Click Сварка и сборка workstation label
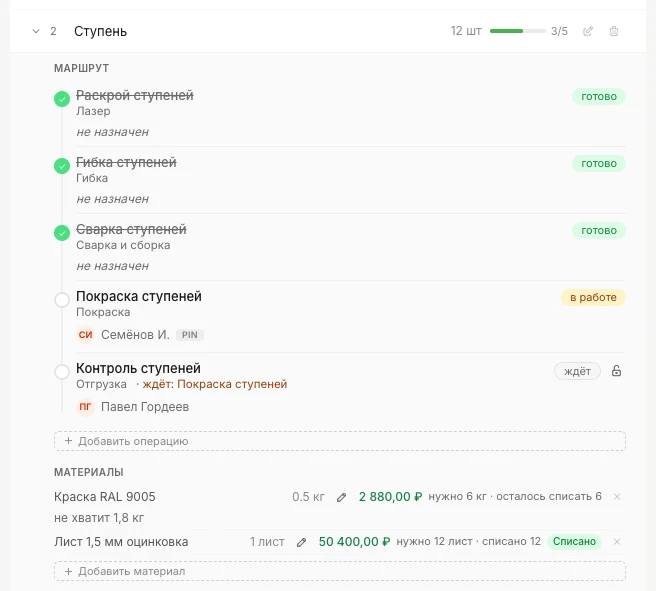This screenshot has height=591, width=656. (x=123, y=245)
